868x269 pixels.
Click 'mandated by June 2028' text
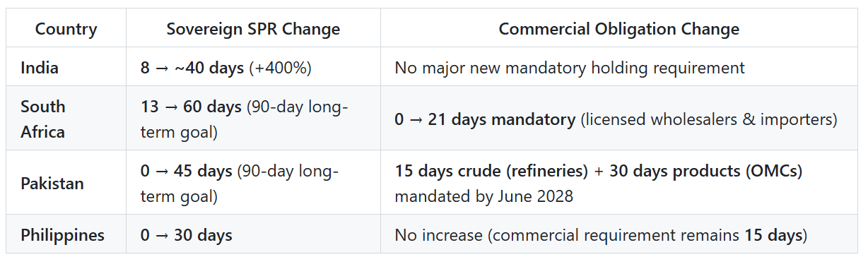(x=483, y=196)
